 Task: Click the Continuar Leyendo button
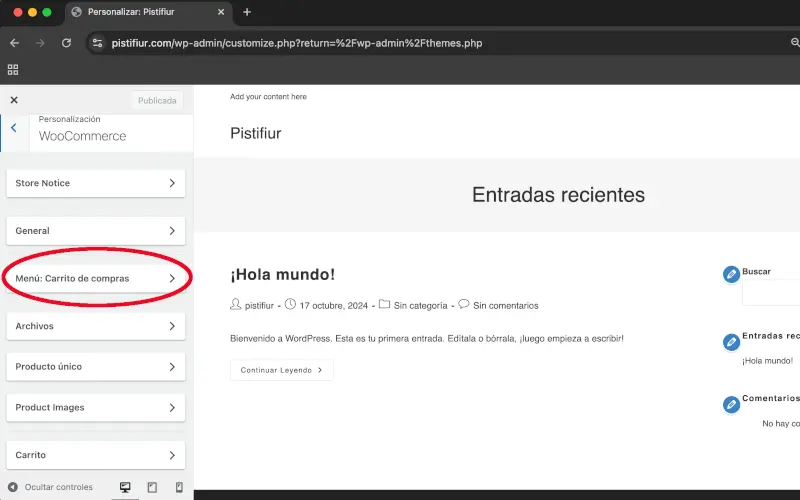coord(282,370)
